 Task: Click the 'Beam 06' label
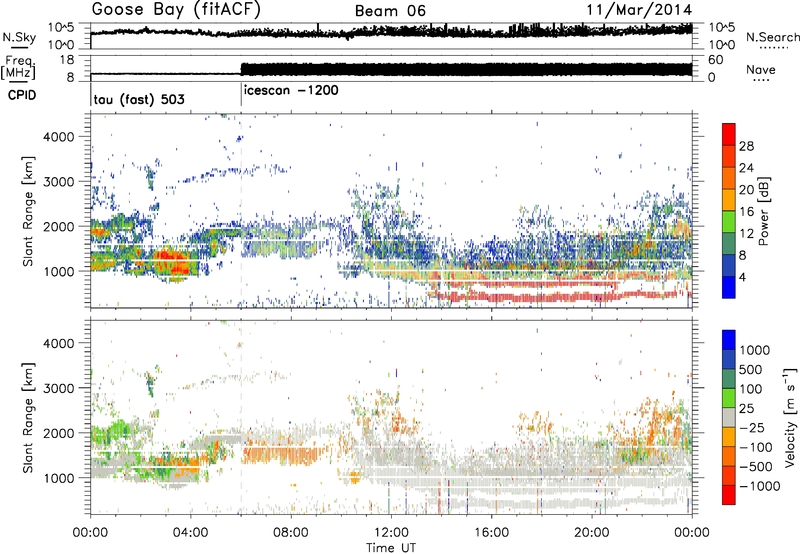click(390, 11)
